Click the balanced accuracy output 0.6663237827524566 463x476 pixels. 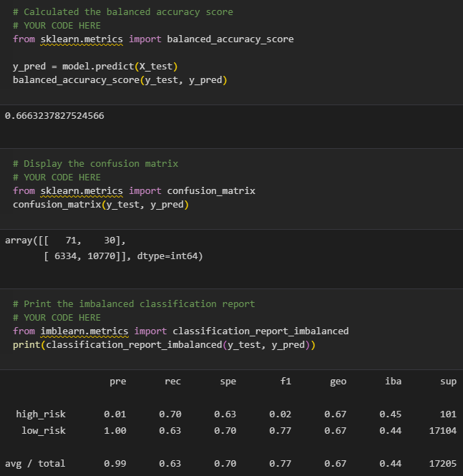tap(54, 116)
